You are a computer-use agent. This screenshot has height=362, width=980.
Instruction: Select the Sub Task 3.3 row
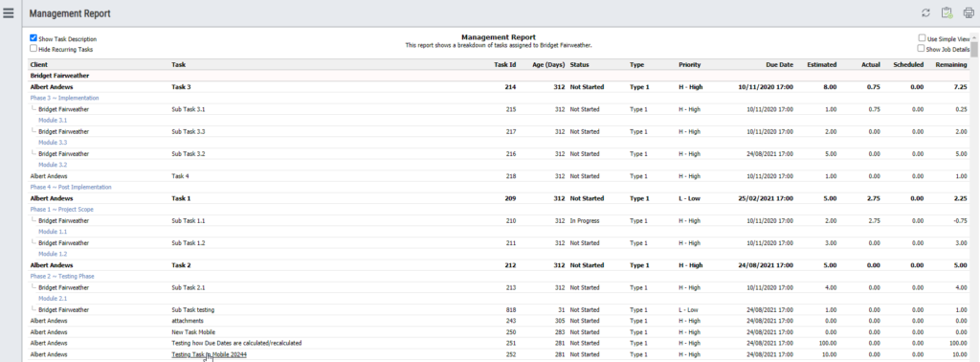pos(499,132)
